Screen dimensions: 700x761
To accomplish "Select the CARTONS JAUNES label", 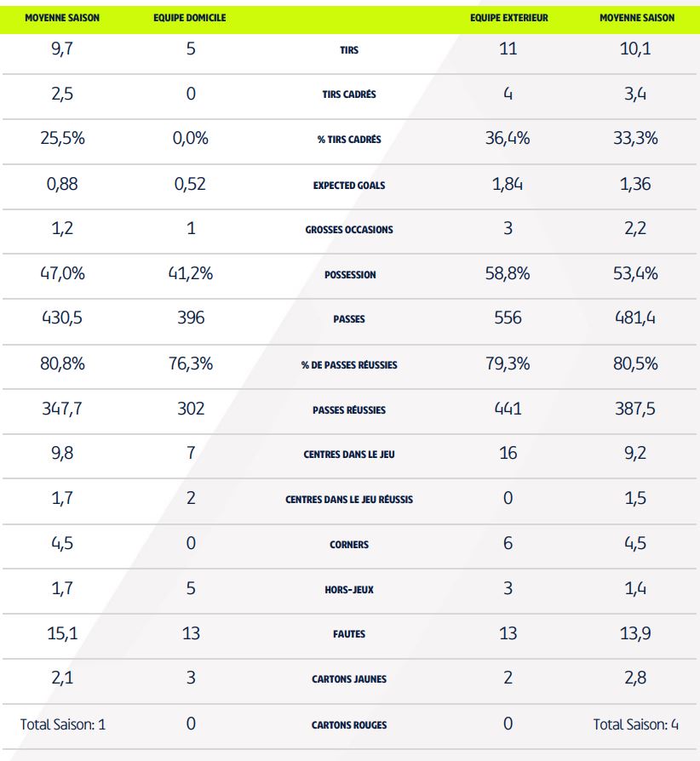I will (x=349, y=679).
